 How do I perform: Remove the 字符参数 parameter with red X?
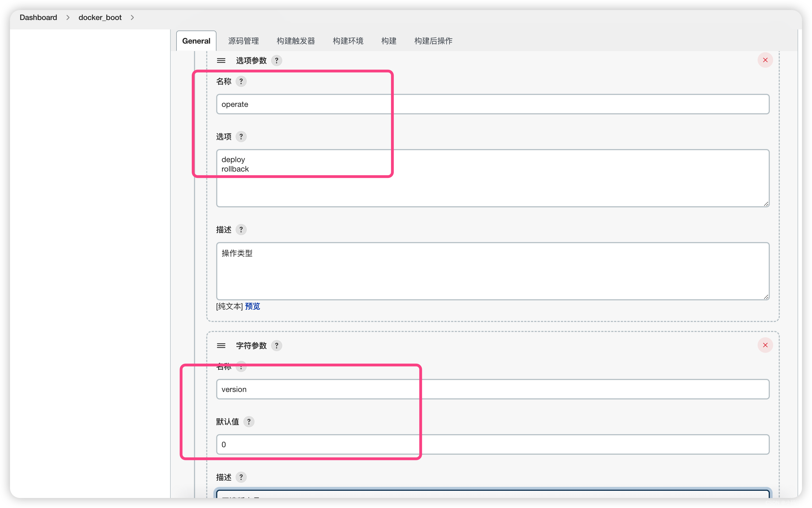coord(765,345)
